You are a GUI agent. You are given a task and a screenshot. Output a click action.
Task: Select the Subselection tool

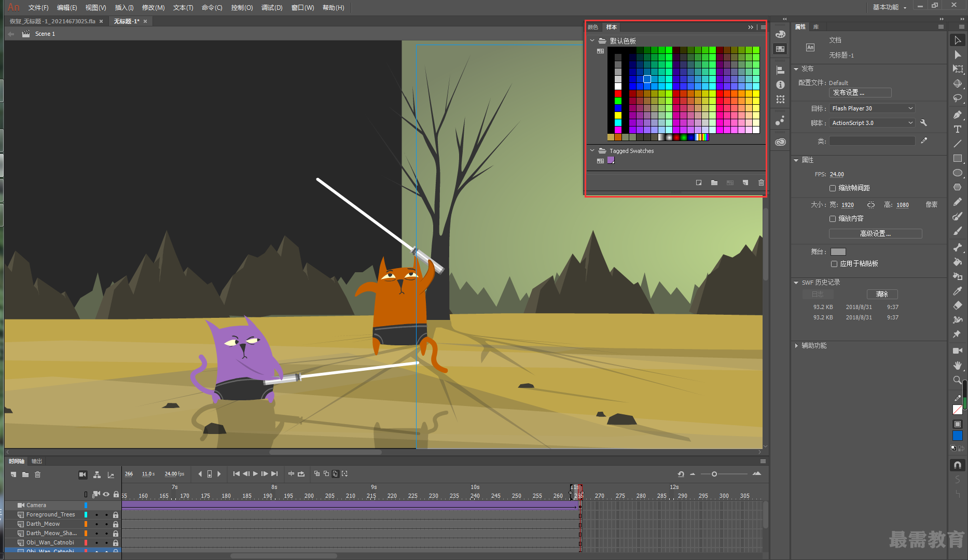point(958,55)
